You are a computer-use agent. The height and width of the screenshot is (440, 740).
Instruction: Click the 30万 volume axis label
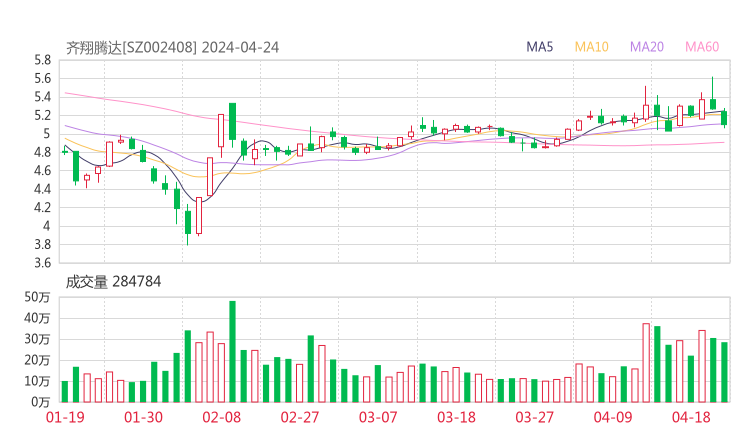pyautogui.click(x=37, y=339)
